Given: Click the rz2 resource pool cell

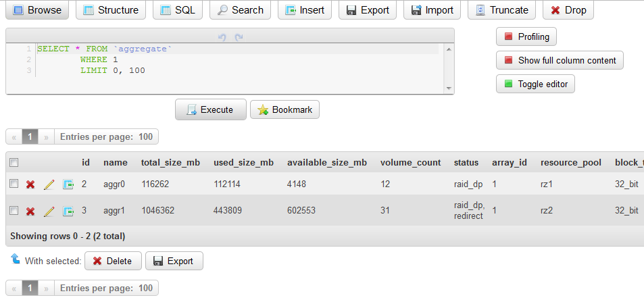Looking at the screenshot, I should [x=547, y=211].
